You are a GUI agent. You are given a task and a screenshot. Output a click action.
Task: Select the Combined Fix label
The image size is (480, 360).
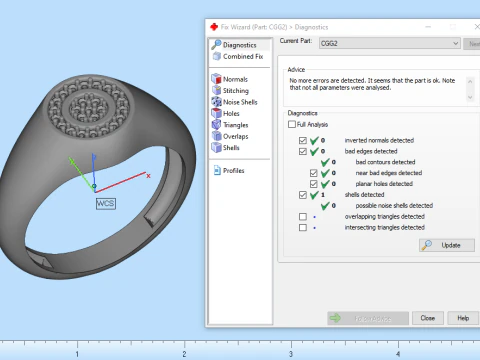click(243, 57)
